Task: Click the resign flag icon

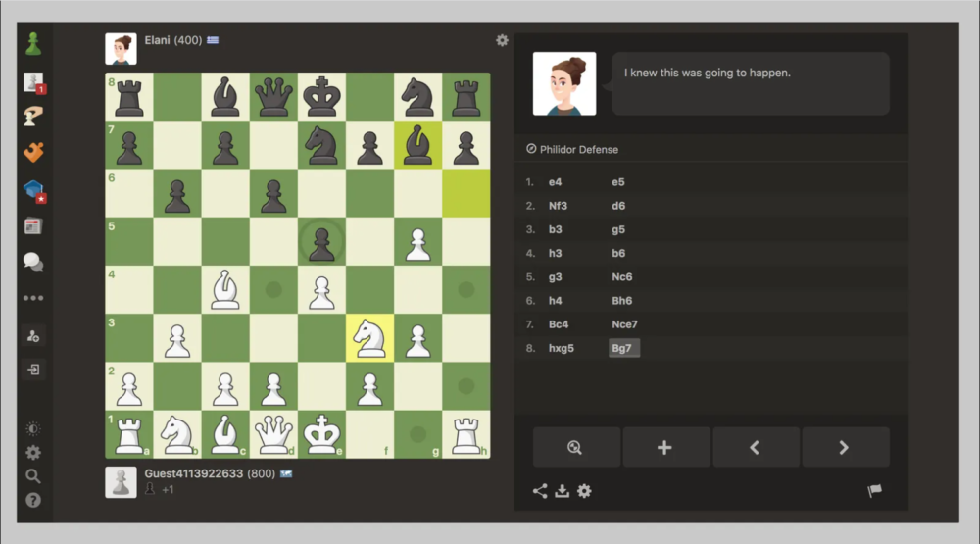Action: (x=875, y=491)
